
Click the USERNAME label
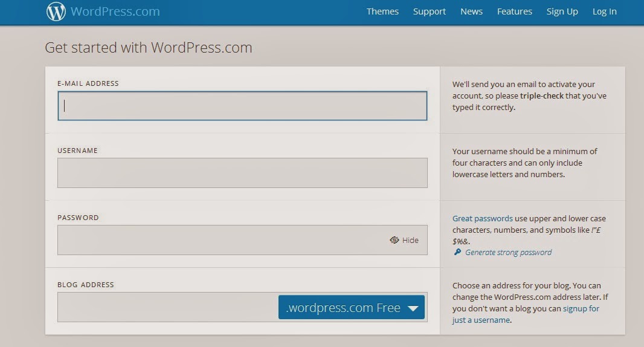click(77, 151)
